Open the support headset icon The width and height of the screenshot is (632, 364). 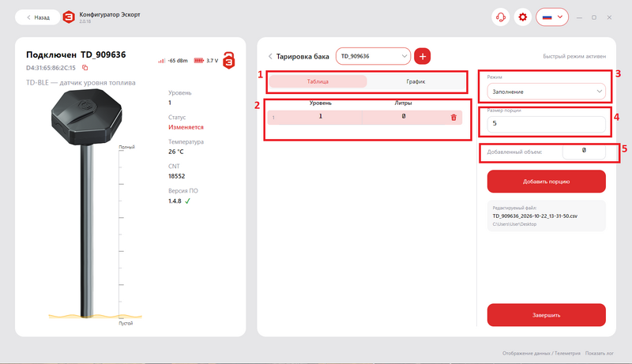pyautogui.click(x=501, y=17)
